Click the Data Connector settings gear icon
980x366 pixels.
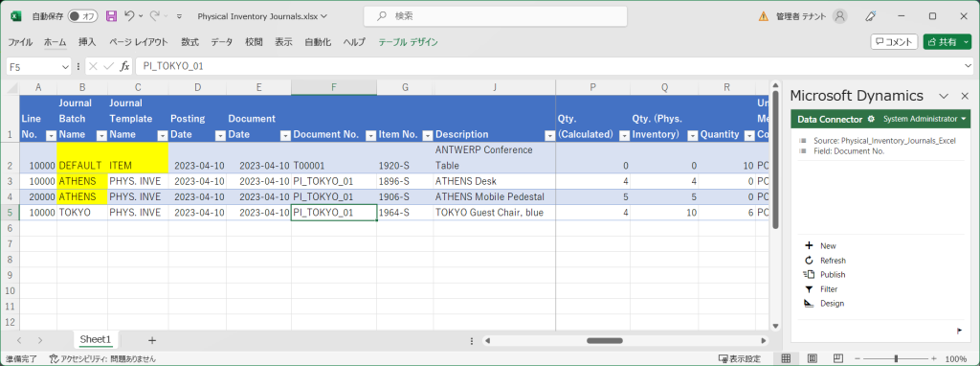point(871,119)
